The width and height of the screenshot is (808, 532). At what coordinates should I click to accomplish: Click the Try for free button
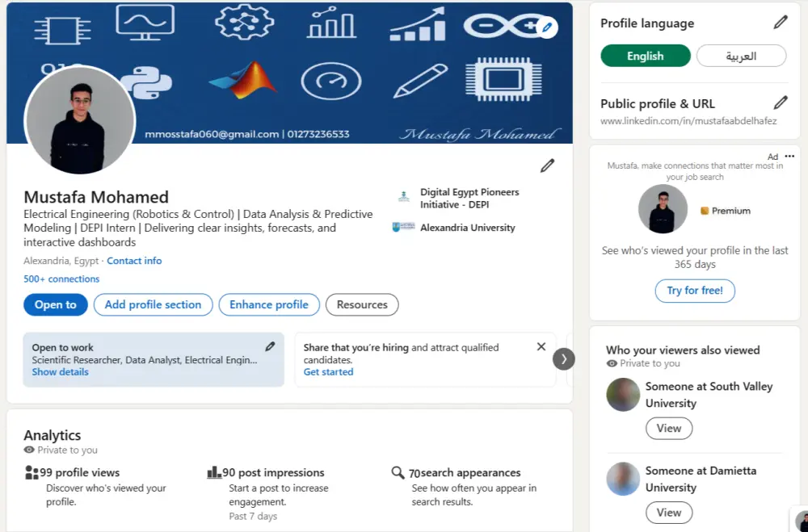click(x=695, y=291)
